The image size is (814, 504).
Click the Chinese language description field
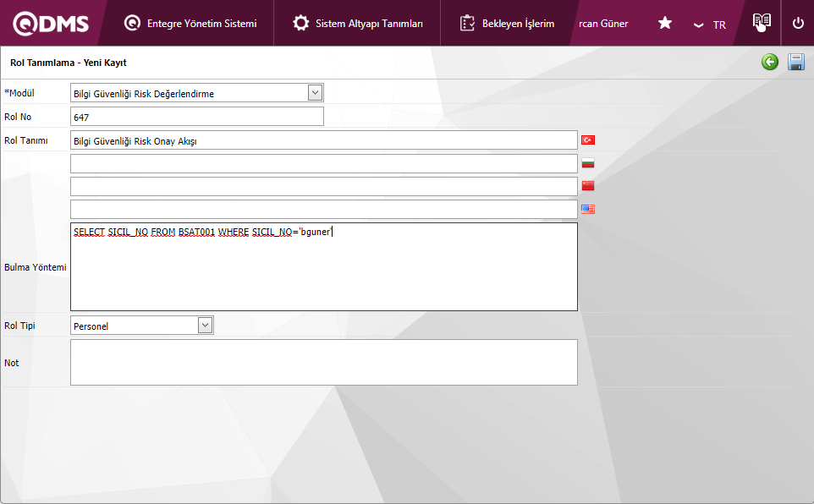click(x=324, y=186)
